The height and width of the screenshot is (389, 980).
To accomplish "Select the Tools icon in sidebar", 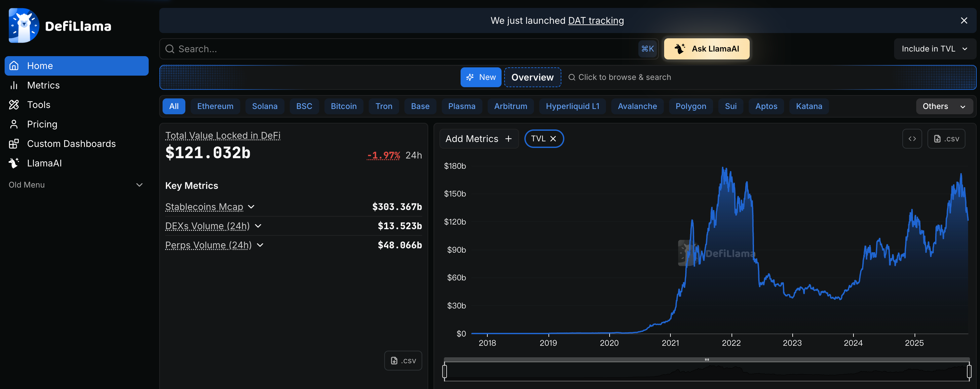I will [14, 105].
